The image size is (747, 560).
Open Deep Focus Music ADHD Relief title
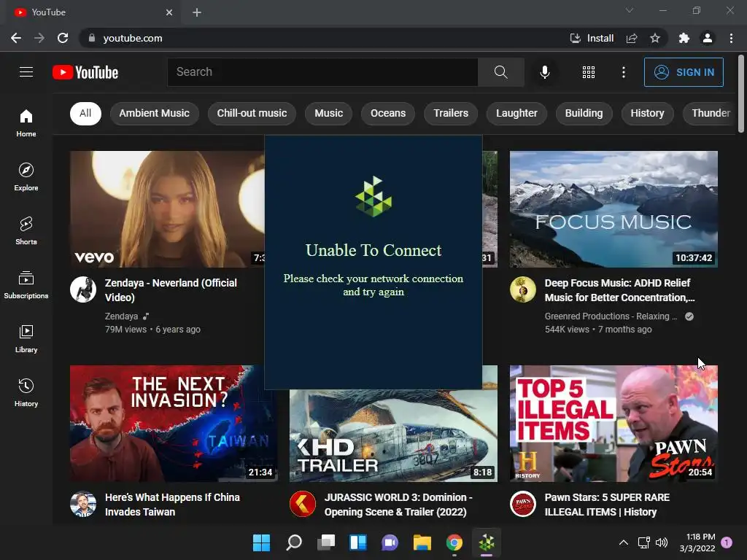click(620, 290)
